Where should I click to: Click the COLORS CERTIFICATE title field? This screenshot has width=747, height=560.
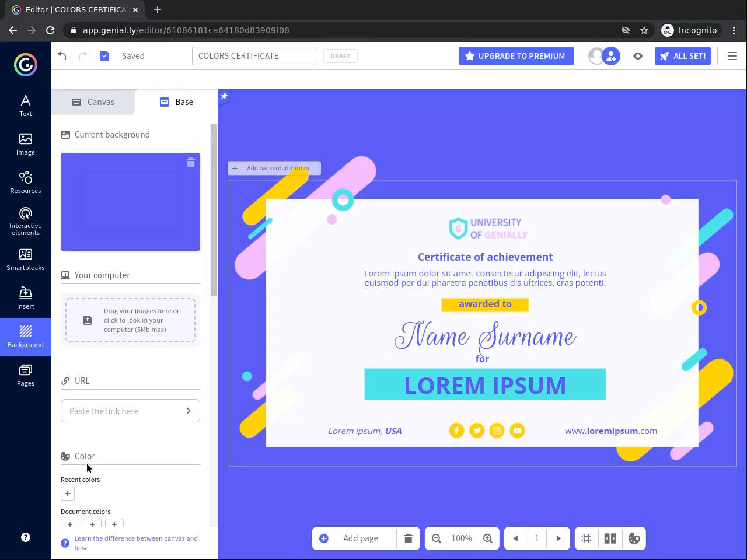coord(254,56)
